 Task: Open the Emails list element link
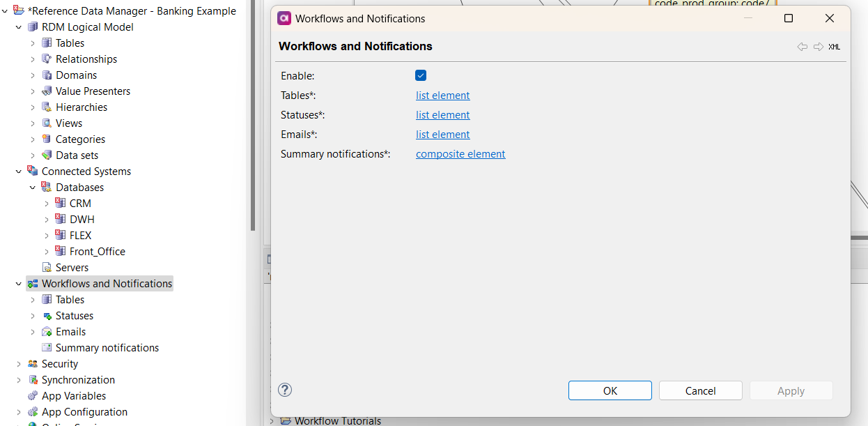coord(443,134)
